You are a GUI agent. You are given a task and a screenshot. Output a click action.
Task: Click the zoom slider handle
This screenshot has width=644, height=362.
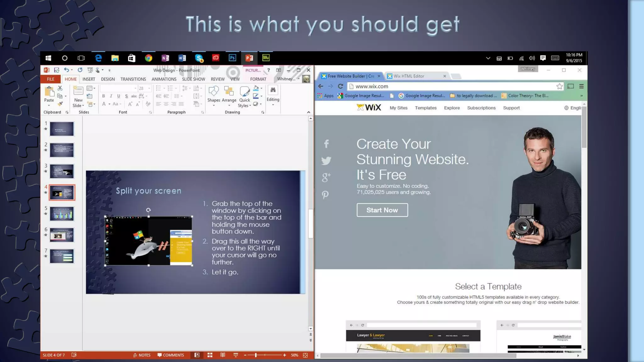pos(256,355)
